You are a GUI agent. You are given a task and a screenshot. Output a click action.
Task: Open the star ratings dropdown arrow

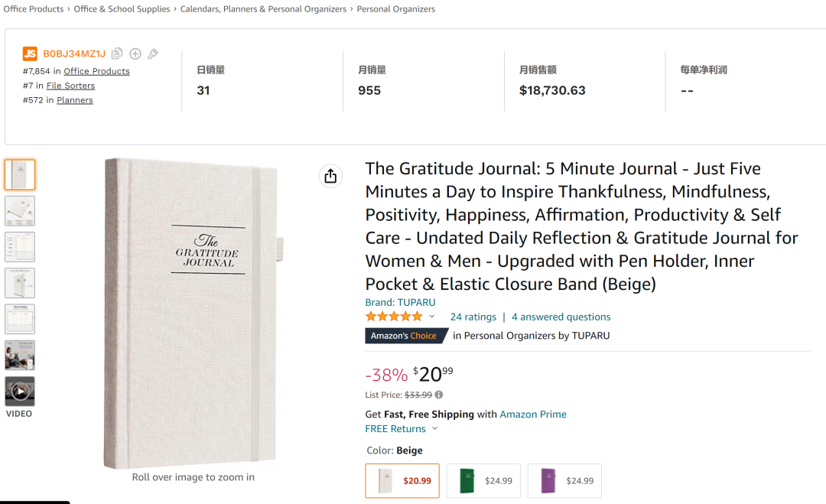(x=432, y=317)
